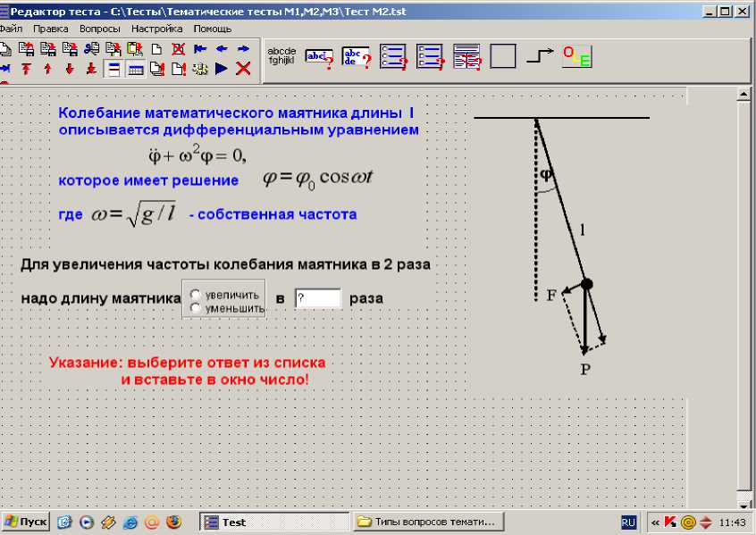The height and width of the screenshot is (535, 756).
Task: Click the single page with exclamation icon
Action: tap(179, 69)
